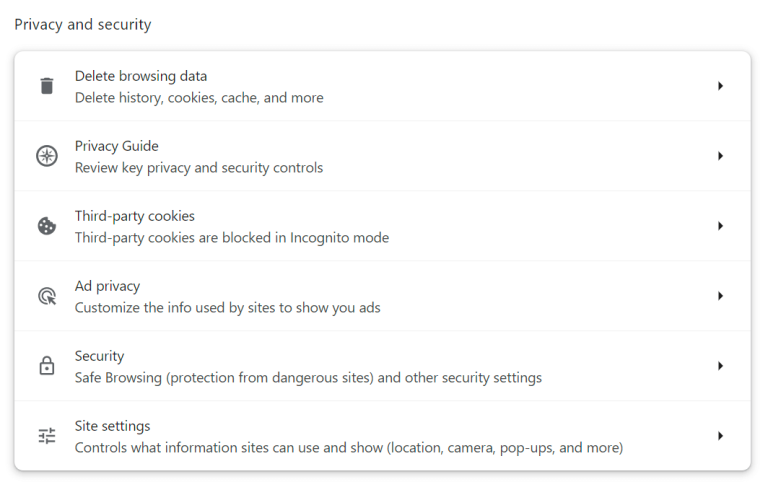Image resolution: width=768 pixels, height=482 pixels.
Task: Open the Security row arrow
Action: 720,366
